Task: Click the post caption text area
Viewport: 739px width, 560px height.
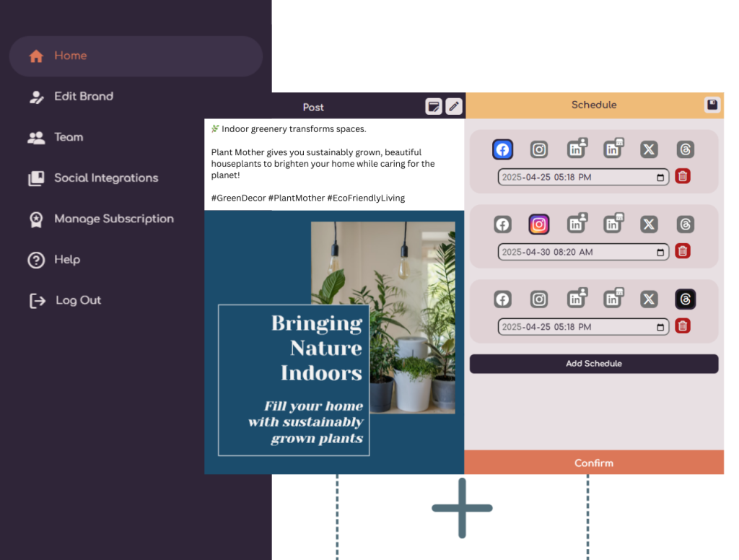Action: click(334, 164)
